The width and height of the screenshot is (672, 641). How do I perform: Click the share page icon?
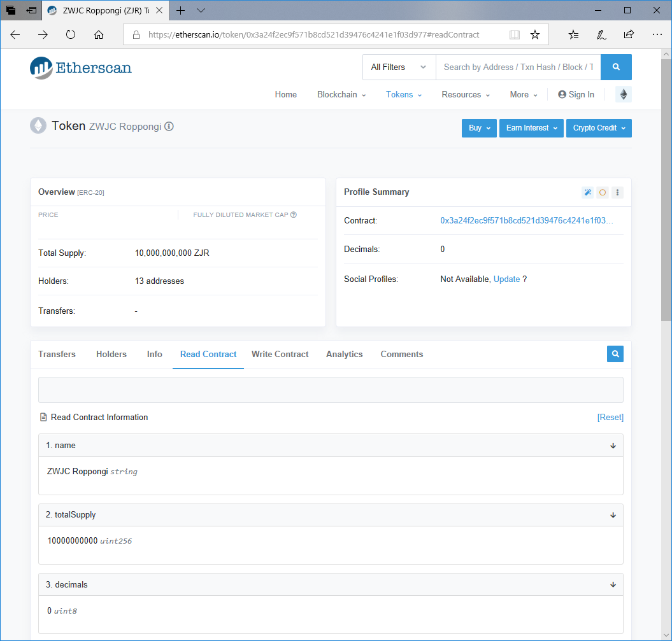click(x=629, y=34)
